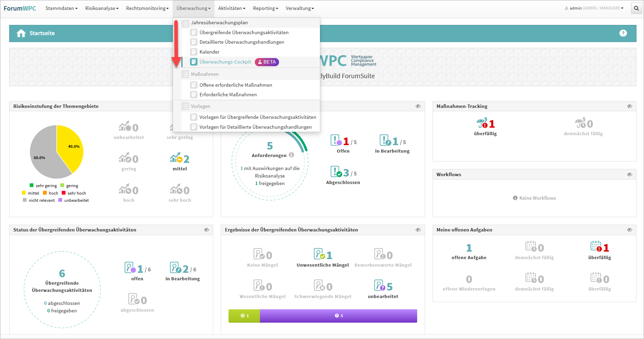Screen dimensions: 644x339
Task: Click the Bemerkenswerte Mängel icon
Action: click(380, 254)
